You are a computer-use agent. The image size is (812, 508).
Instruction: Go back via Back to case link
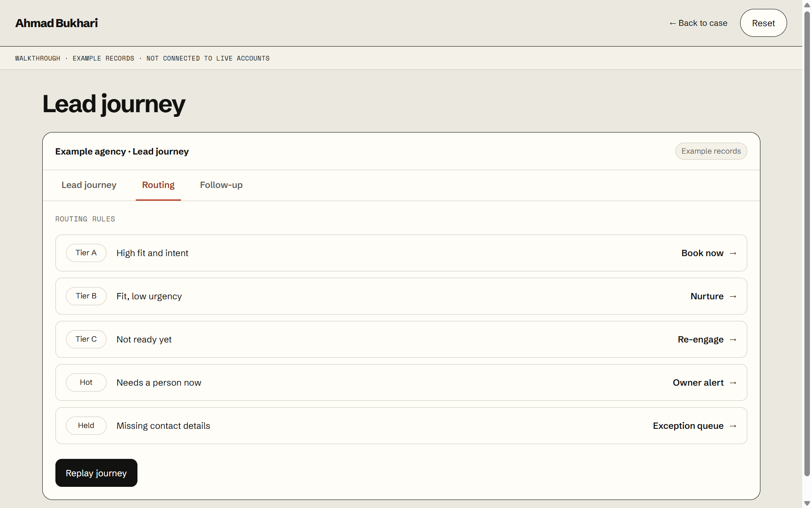(x=698, y=23)
